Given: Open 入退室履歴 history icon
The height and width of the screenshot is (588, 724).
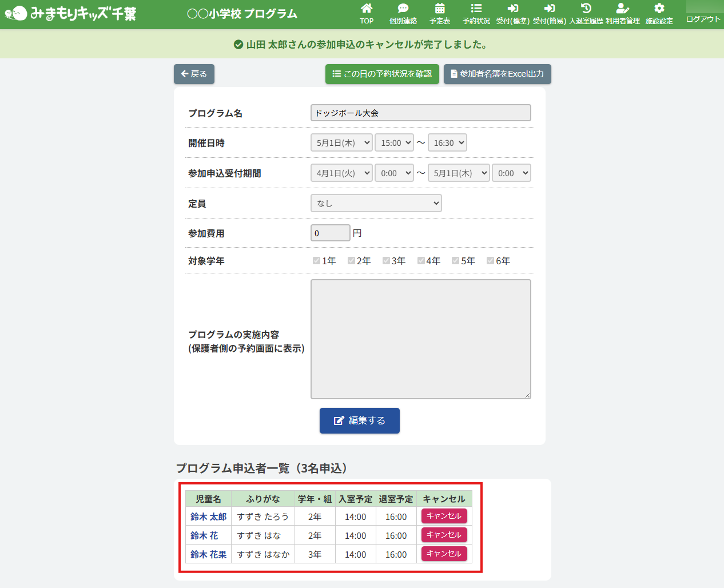Looking at the screenshot, I should pyautogui.click(x=586, y=9).
